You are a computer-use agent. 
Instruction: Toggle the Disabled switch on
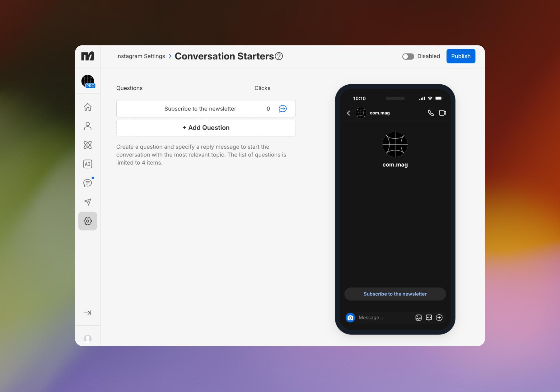[x=408, y=56]
